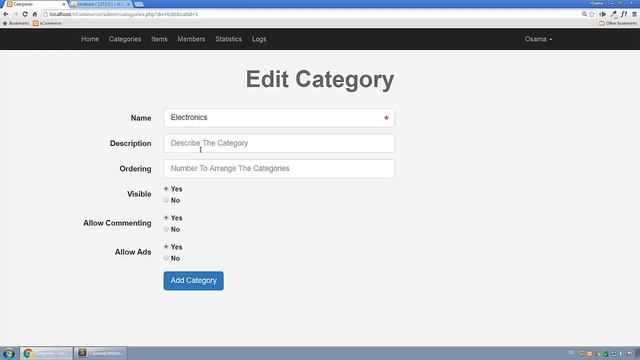Click the Edit Category heading
The width and height of the screenshot is (640, 360).
320,80
